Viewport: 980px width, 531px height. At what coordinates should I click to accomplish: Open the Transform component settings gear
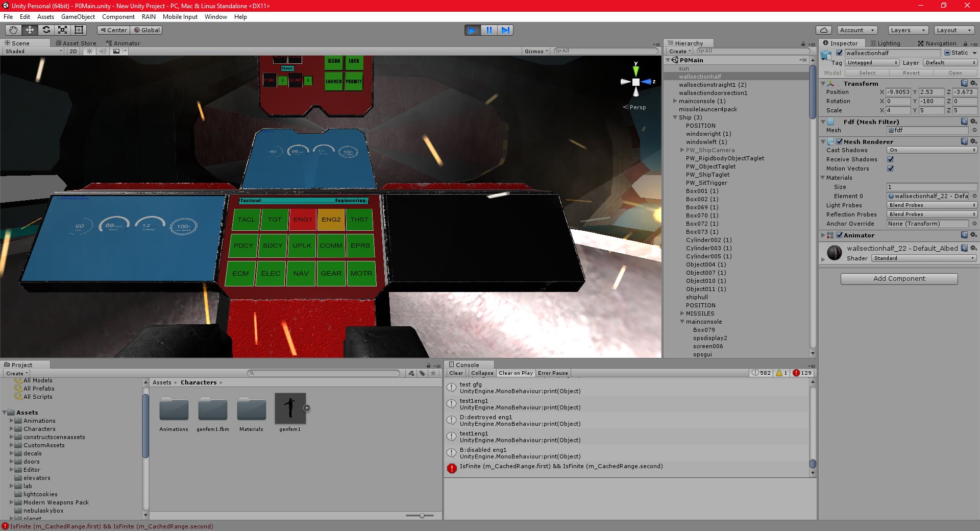tap(973, 83)
